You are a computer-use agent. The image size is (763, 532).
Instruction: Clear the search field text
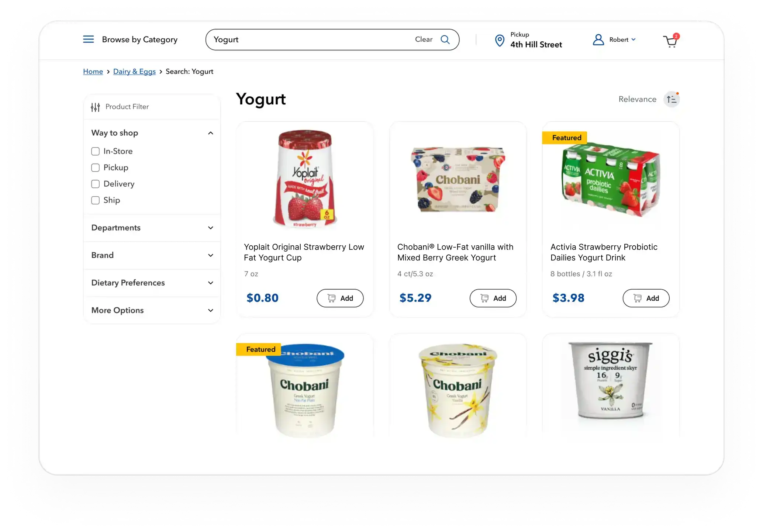pos(424,39)
